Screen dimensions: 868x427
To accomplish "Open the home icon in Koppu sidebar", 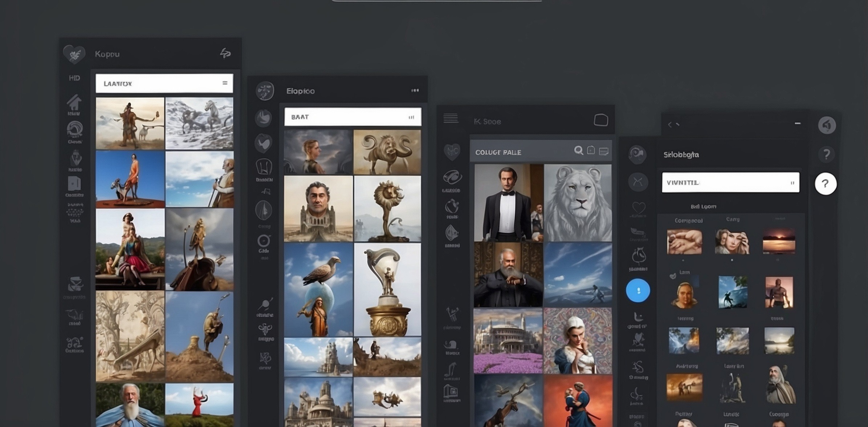I will click(x=74, y=102).
